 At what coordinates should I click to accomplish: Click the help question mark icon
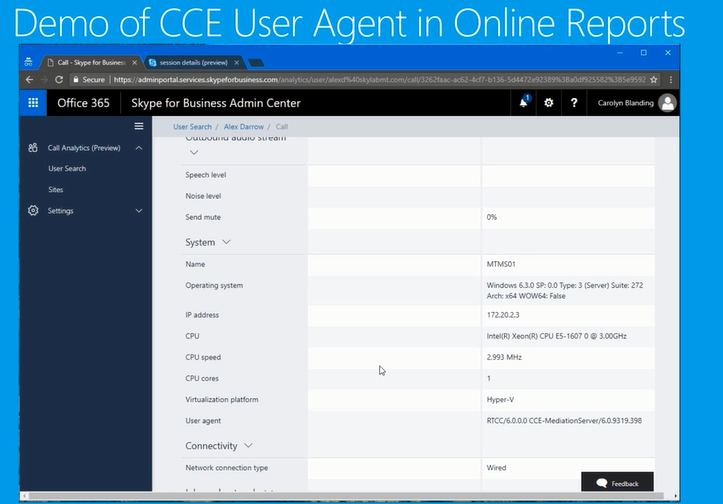(x=574, y=103)
